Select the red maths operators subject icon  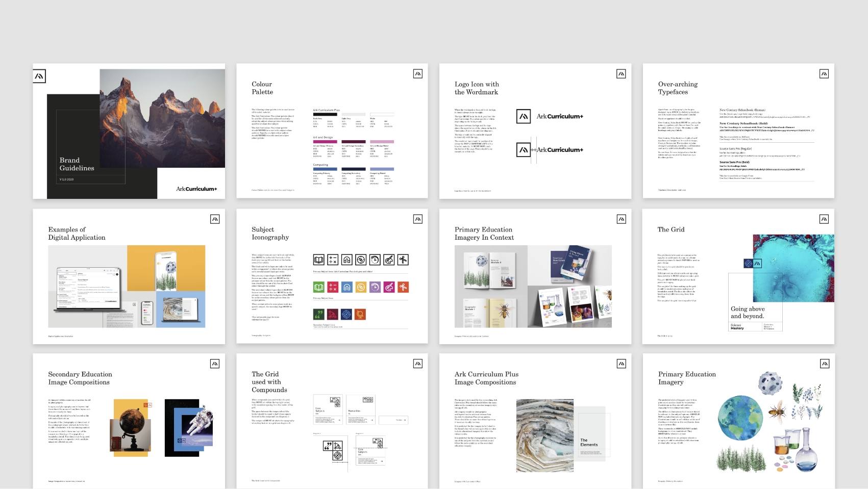point(333,288)
